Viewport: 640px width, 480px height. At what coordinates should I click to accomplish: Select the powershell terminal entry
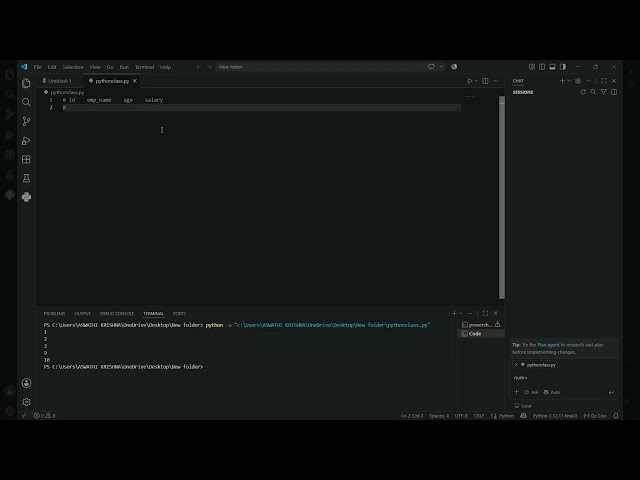[x=481, y=325]
